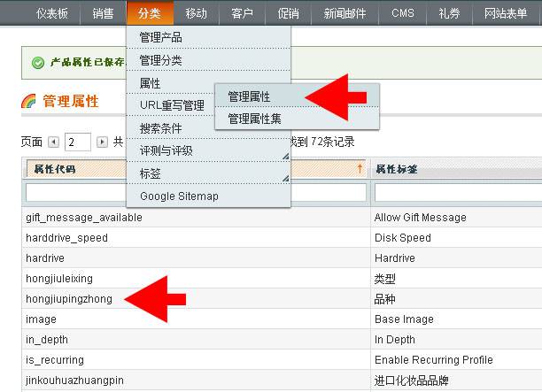The width and height of the screenshot is (542, 392).
Task: Open the 仪表板 dashboard menu
Action: (52, 13)
